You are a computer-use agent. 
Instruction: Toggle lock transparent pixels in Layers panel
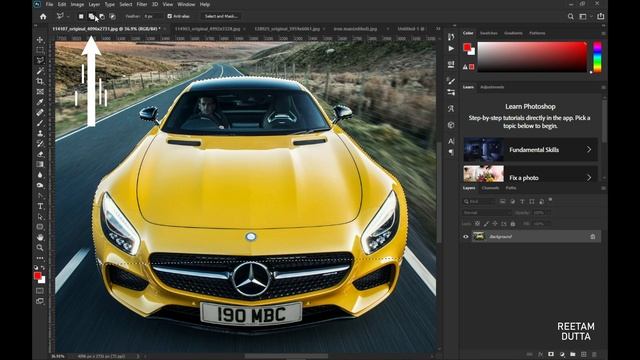coord(477,224)
